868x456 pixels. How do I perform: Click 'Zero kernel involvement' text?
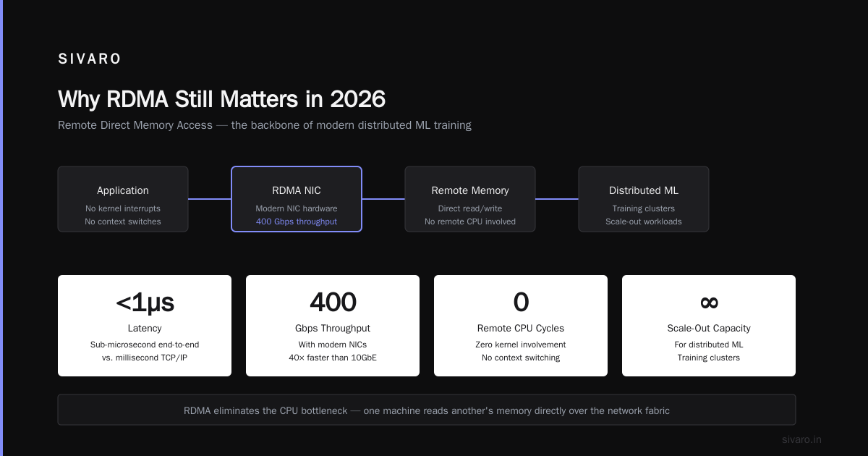(521, 345)
